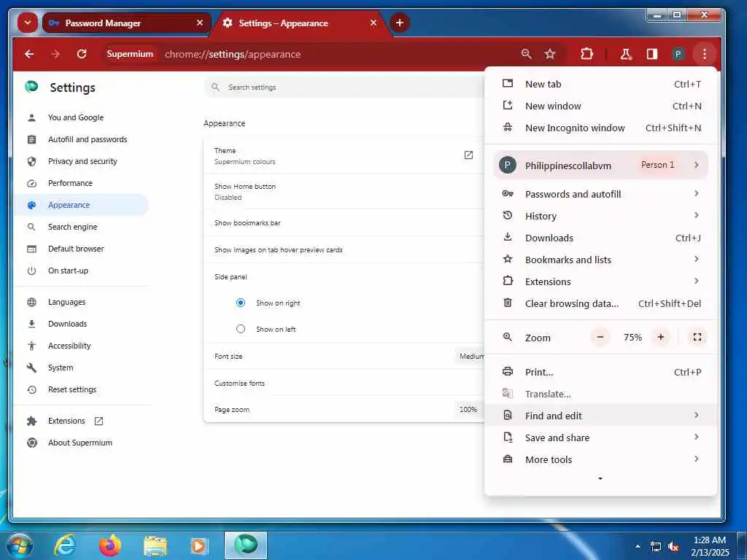The width and height of the screenshot is (747, 560).
Task: Close the three-dot browser menu button
Action: pos(704,54)
